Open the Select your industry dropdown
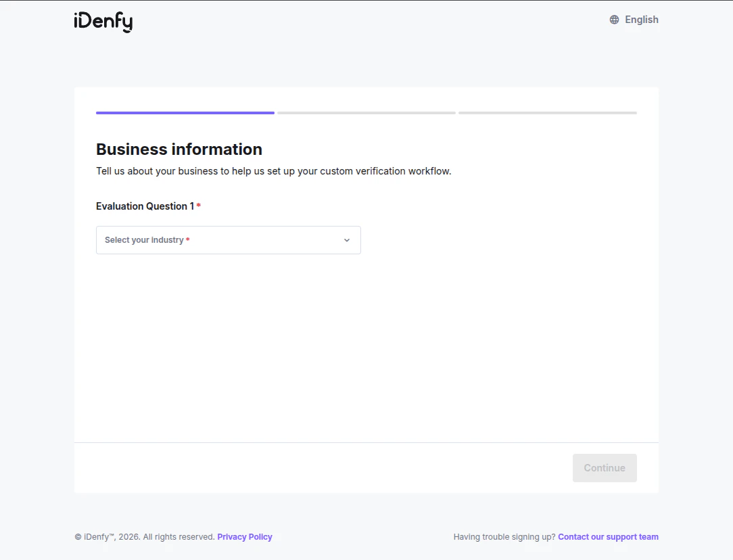The height and width of the screenshot is (560, 733). click(x=228, y=240)
